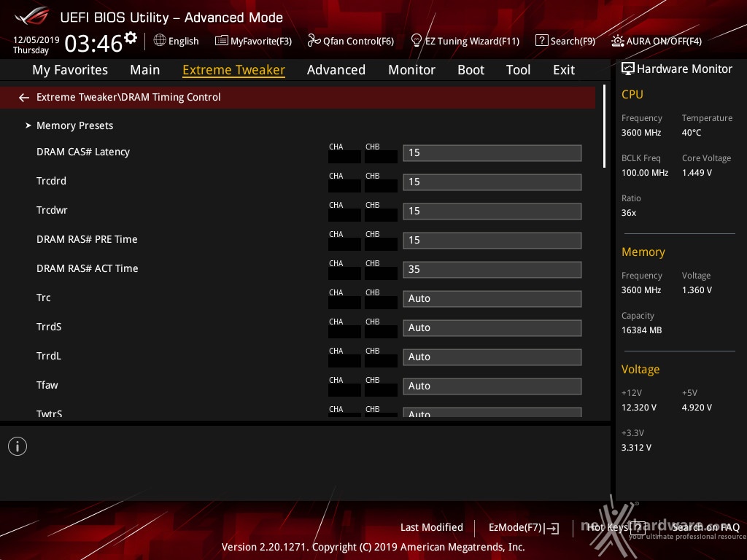Click the Memory Voltage 1.360 V value

click(697, 290)
